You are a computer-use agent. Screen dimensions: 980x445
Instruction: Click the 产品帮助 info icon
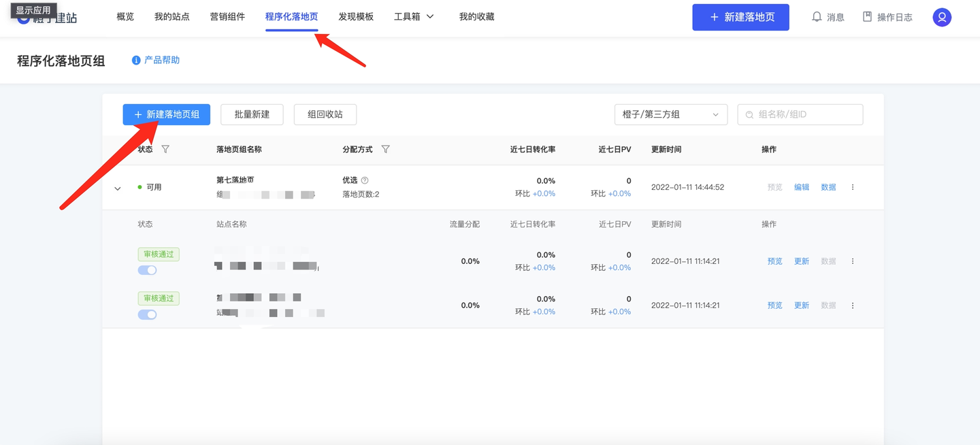pyautogui.click(x=136, y=60)
